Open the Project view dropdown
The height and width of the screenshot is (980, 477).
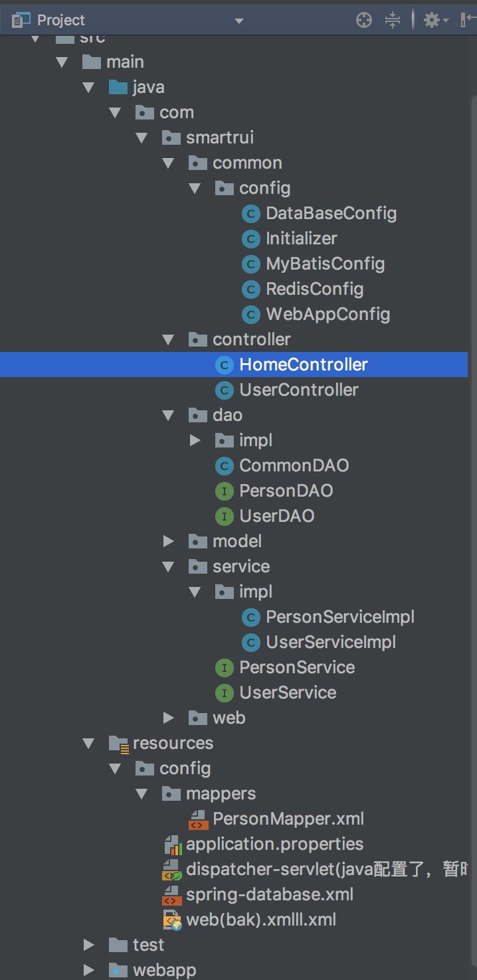(x=239, y=21)
